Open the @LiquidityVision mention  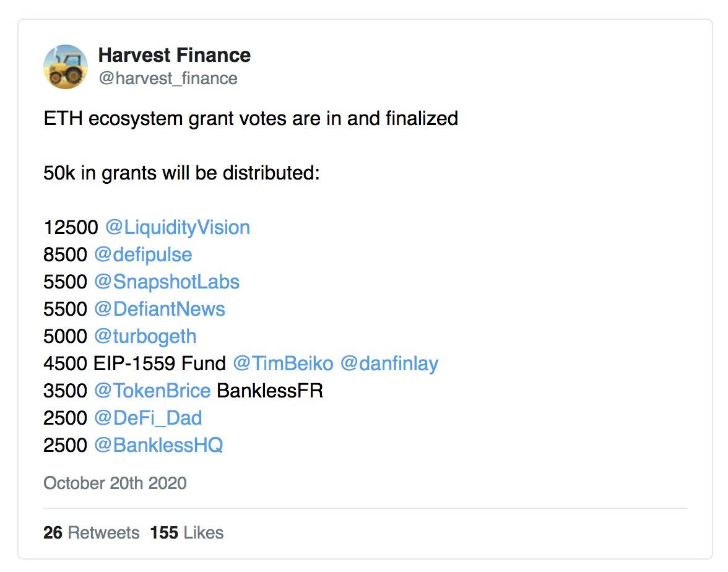(178, 228)
